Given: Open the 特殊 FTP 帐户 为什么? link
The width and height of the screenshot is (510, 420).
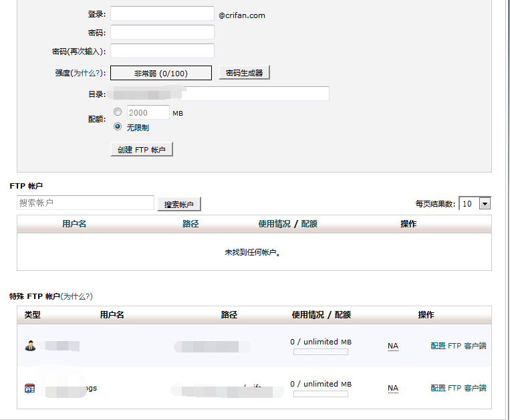Looking at the screenshot, I should (76, 296).
